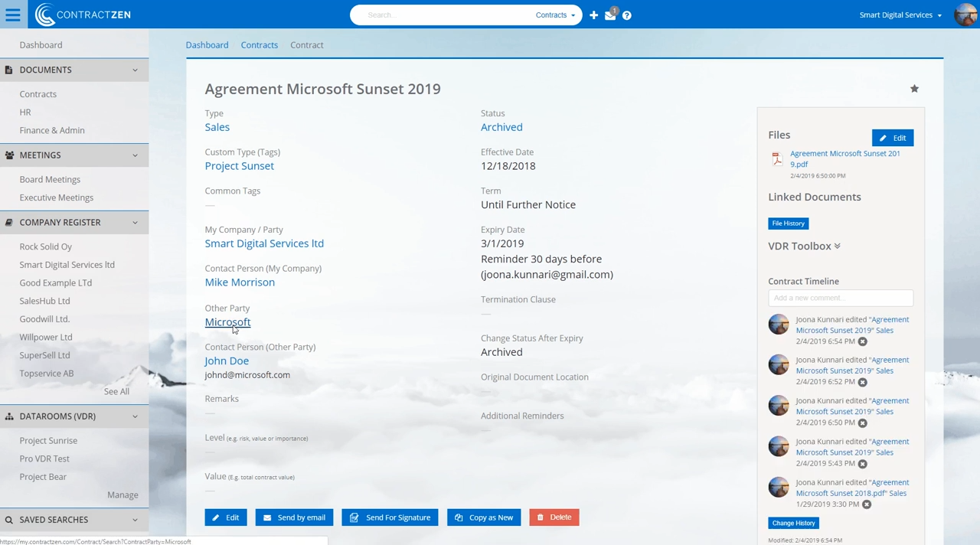980x545 pixels.
Task: Click Send by email button
Action: 294,517
